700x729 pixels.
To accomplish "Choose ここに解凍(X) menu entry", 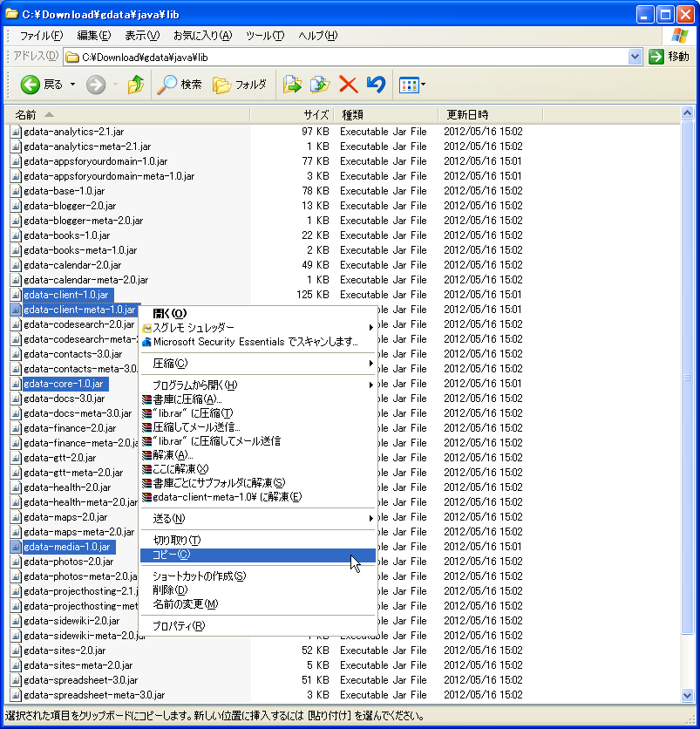I will click(x=257, y=469).
